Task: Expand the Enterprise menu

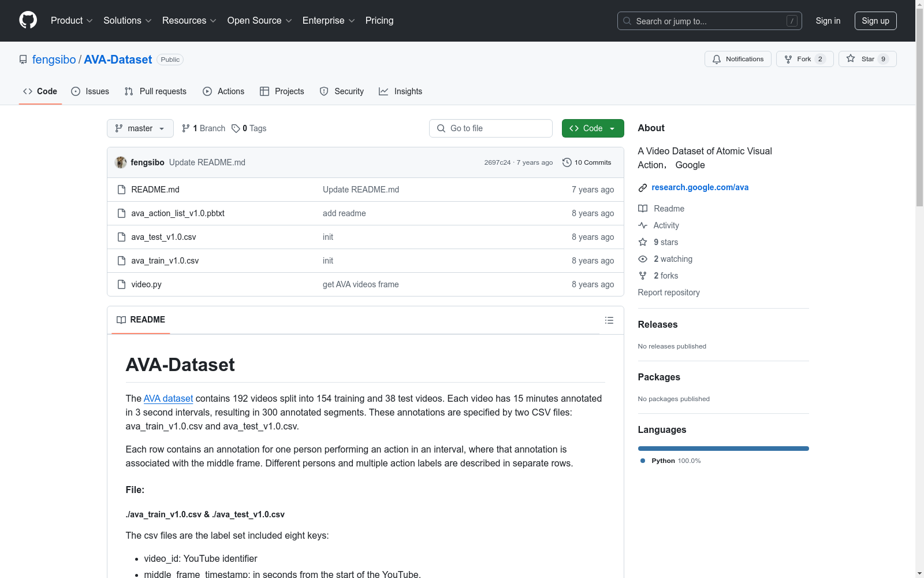Action: 329,20
